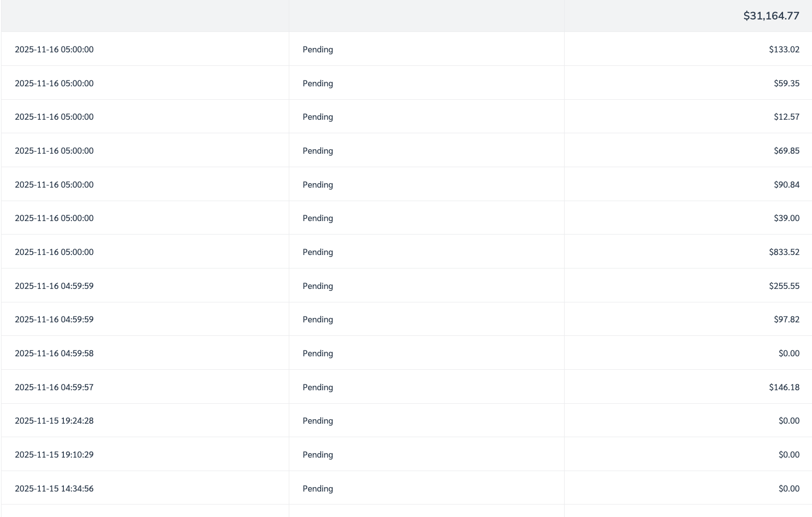
Task: Select the $90.84 amount cell
Action: [x=786, y=185]
